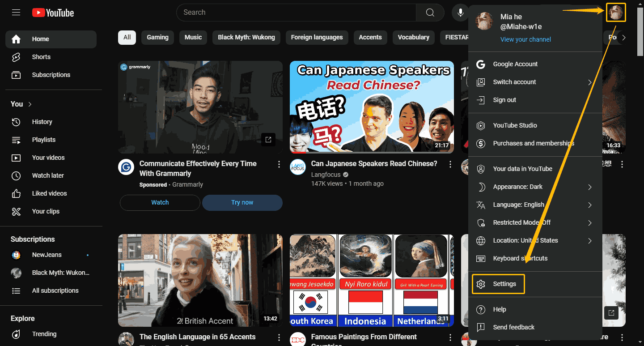Select the Gaming filter chip
644x346 pixels.
click(x=158, y=38)
